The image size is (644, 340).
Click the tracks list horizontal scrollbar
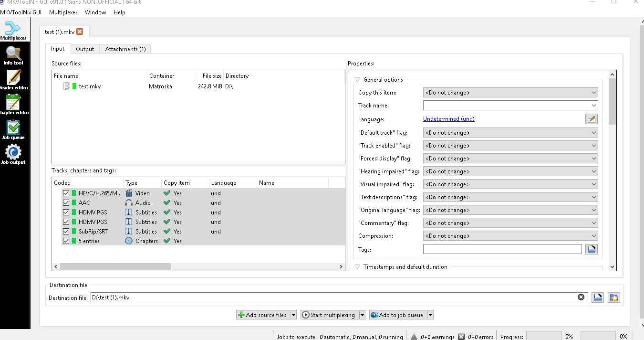114,267
